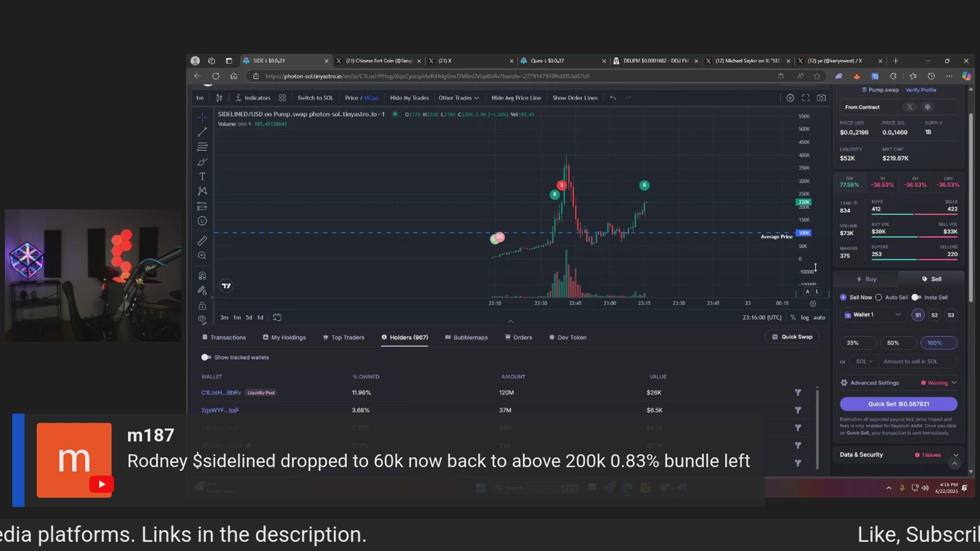Toggle magnet mode on the chart

tap(202, 276)
